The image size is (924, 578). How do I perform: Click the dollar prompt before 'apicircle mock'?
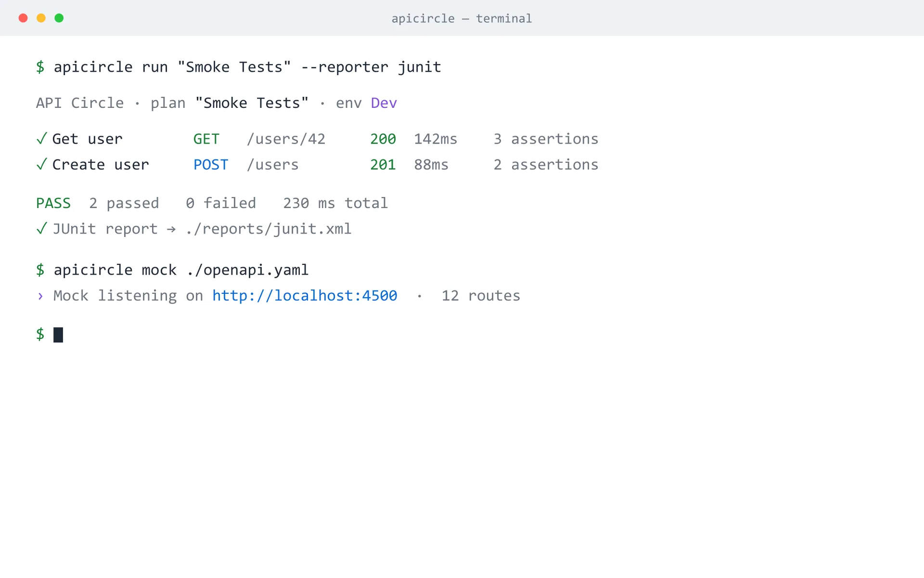tap(40, 270)
